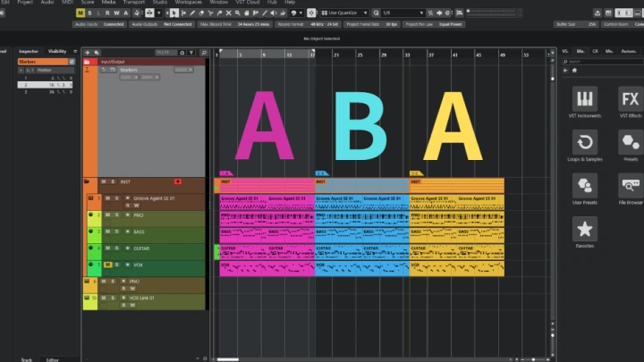Image resolution: width=644 pixels, height=362 pixels.
Task: Select the Glue tool
Action: tap(219, 13)
